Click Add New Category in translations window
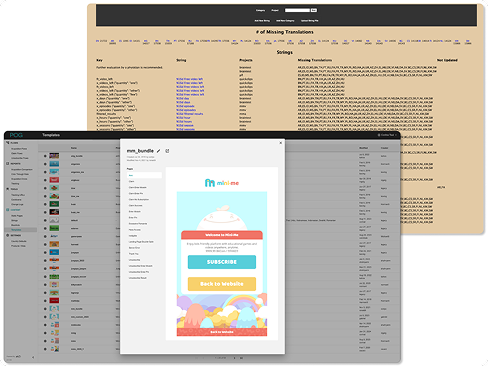The image size is (488, 366). [285, 21]
